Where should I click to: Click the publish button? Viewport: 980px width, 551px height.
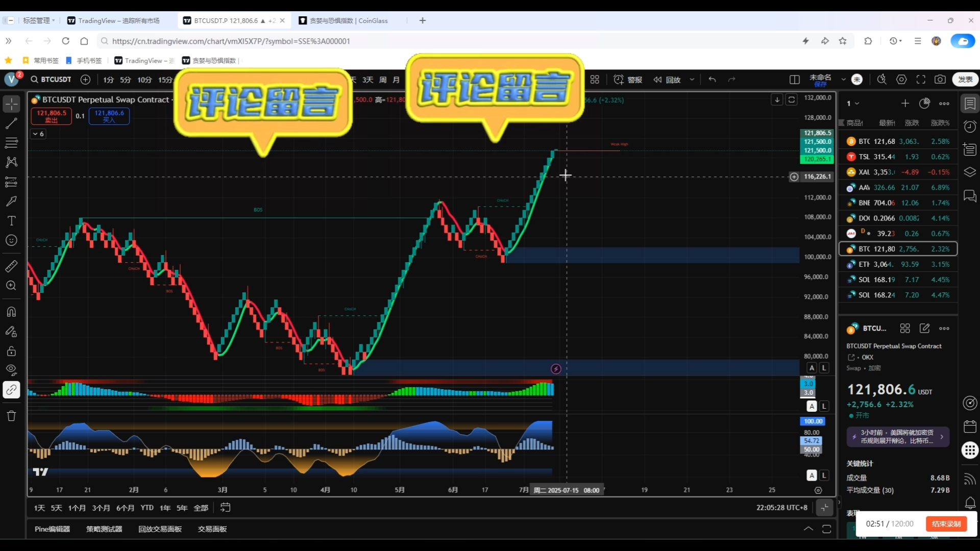(x=965, y=80)
